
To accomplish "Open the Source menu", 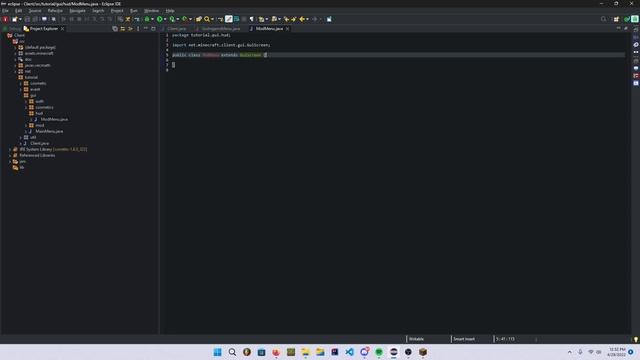I will coord(35,11).
